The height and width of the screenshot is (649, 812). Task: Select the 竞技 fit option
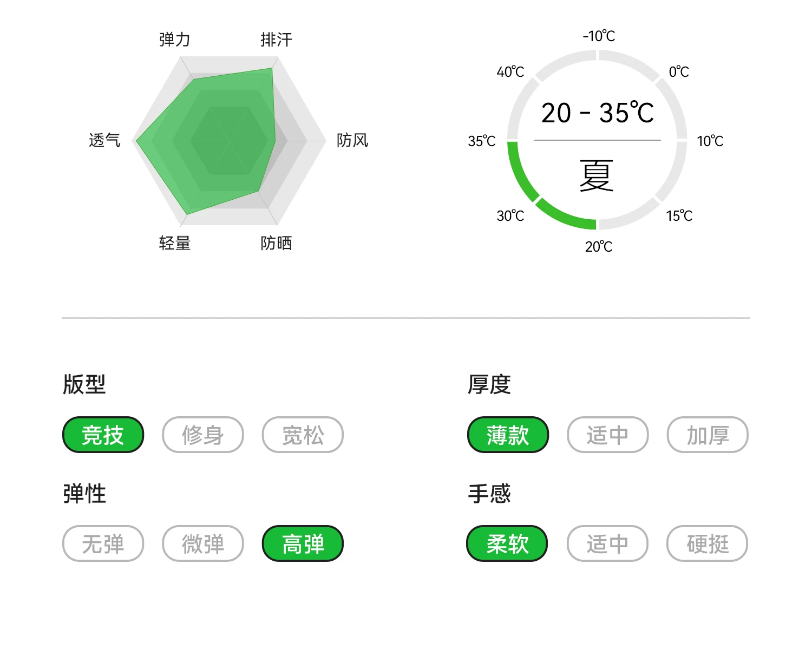pos(103,435)
